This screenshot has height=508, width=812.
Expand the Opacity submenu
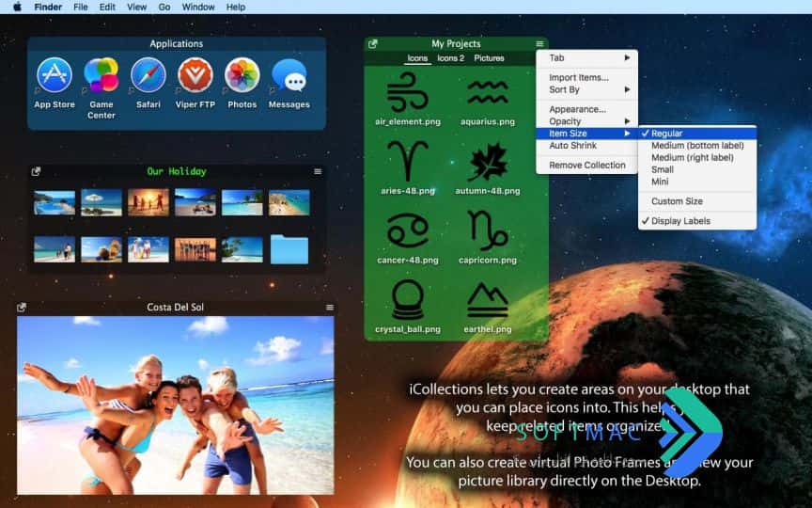(x=586, y=121)
